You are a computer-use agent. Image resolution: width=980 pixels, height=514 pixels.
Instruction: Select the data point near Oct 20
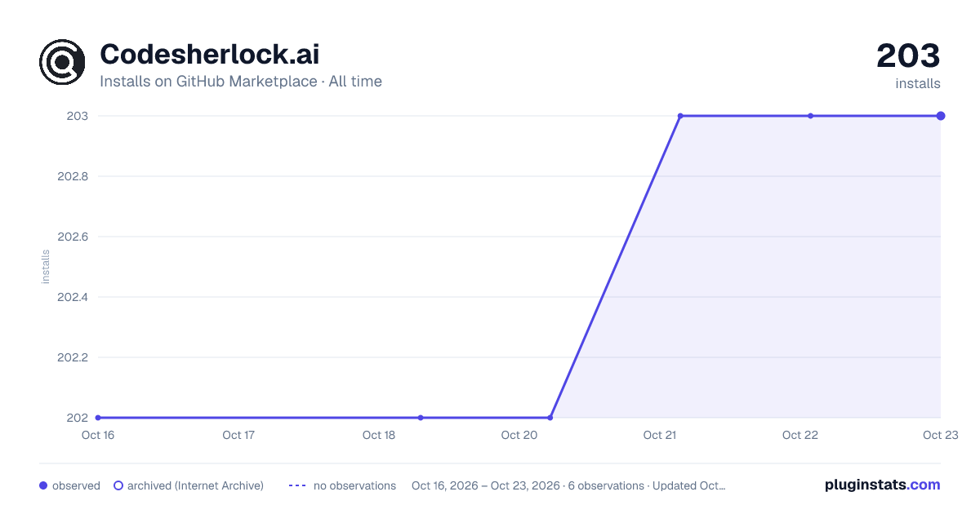click(550, 418)
